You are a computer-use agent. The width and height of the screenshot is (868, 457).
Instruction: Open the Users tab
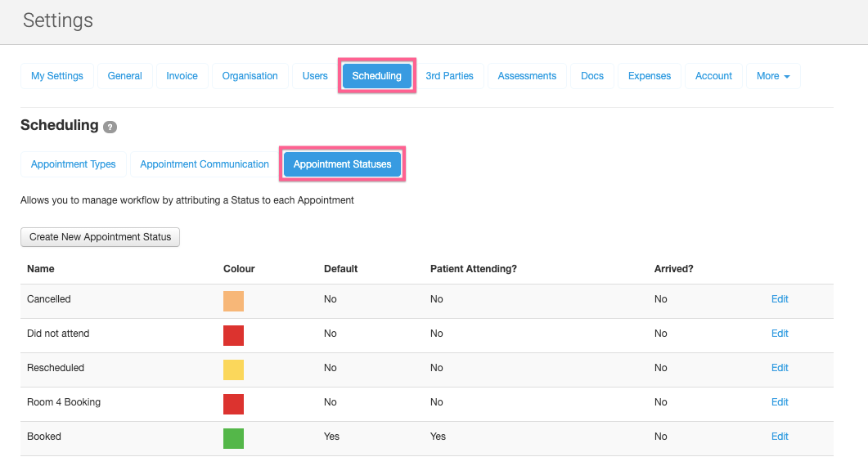pos(315,76)
